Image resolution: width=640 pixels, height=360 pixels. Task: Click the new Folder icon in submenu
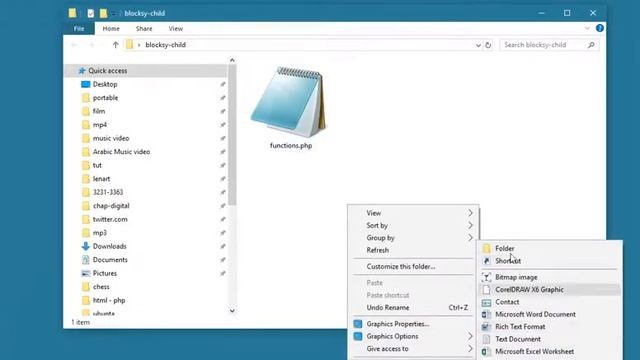[486, 248]
